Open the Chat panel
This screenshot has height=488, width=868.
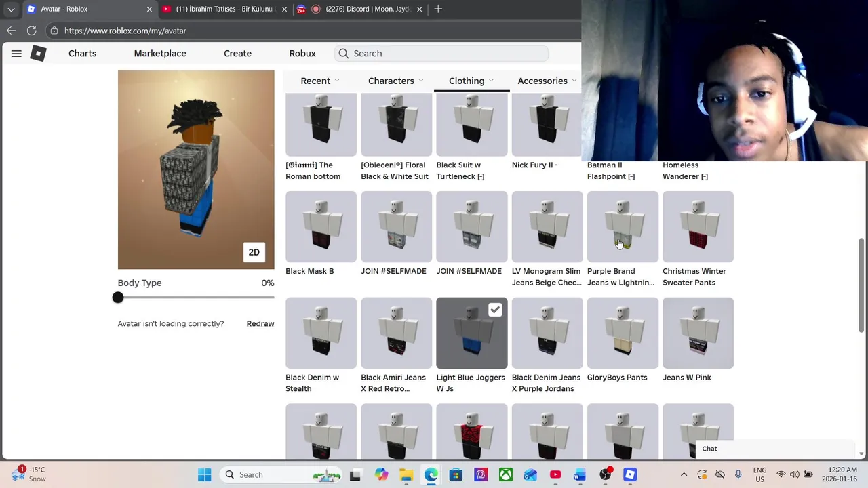(x=775, y=449)
